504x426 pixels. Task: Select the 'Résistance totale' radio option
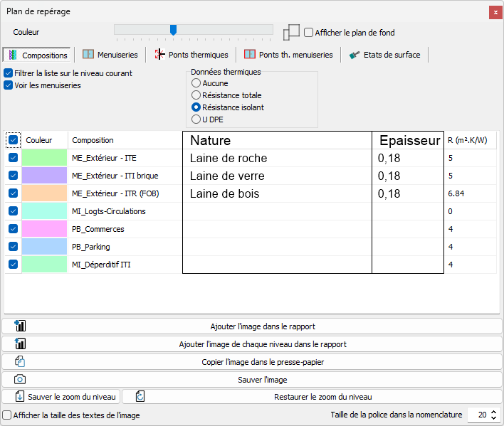pyautogui.click(x=196, y=95)
